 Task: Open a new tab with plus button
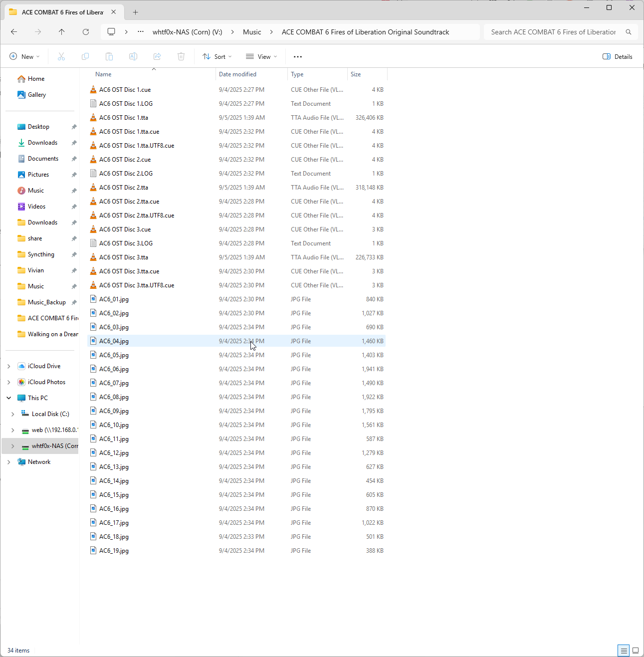[135, 12]
